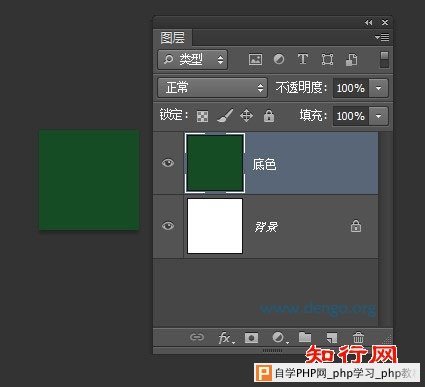The height and width of the screenshot is (387, 425).
Task: Click the 背景 layer name
Action: tap(266, 227)
